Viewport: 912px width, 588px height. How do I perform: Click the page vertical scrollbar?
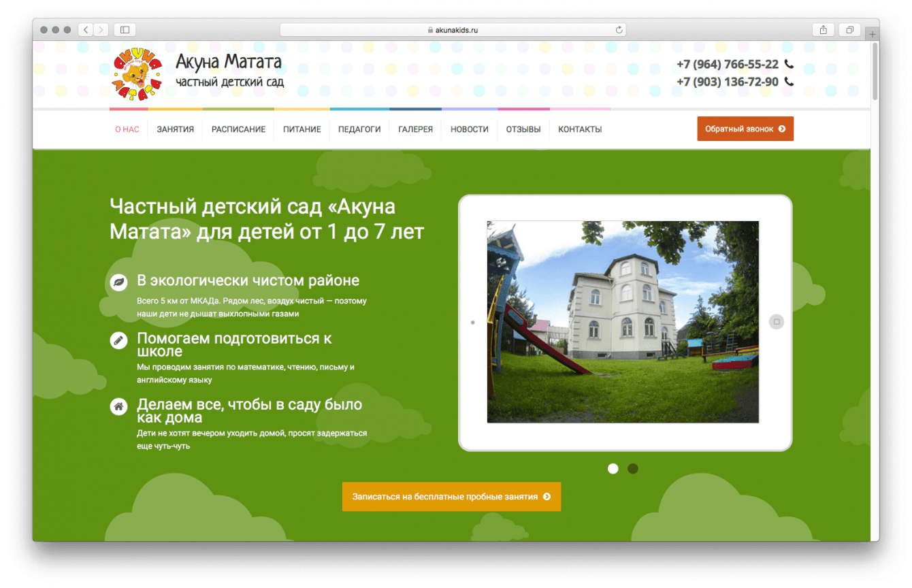point(875,71)
